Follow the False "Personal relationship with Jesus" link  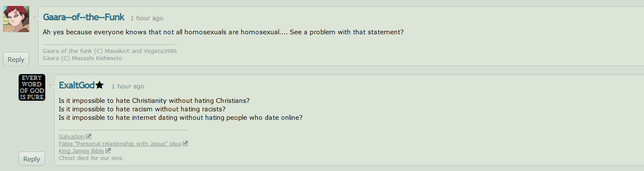[x=120, y=143]
